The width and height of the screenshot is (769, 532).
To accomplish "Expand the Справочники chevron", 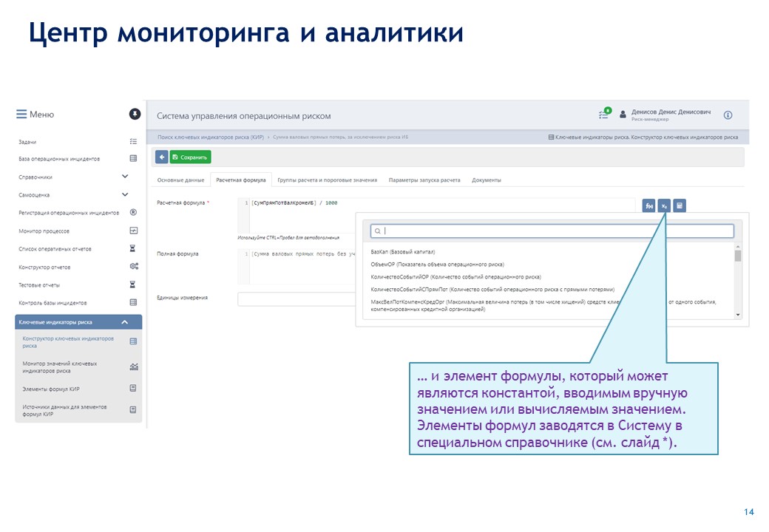I will tap(125, 177).
